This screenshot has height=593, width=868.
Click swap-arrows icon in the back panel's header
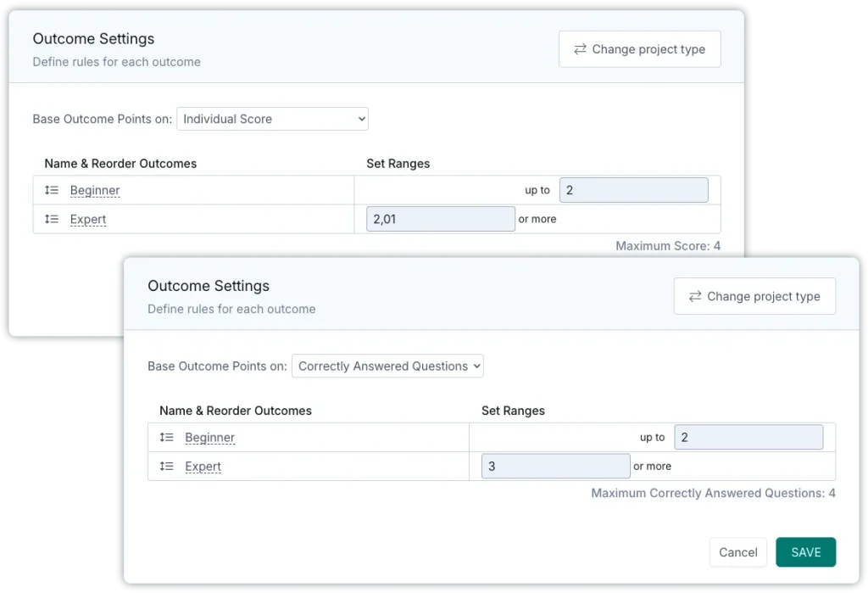coord(580,49)
